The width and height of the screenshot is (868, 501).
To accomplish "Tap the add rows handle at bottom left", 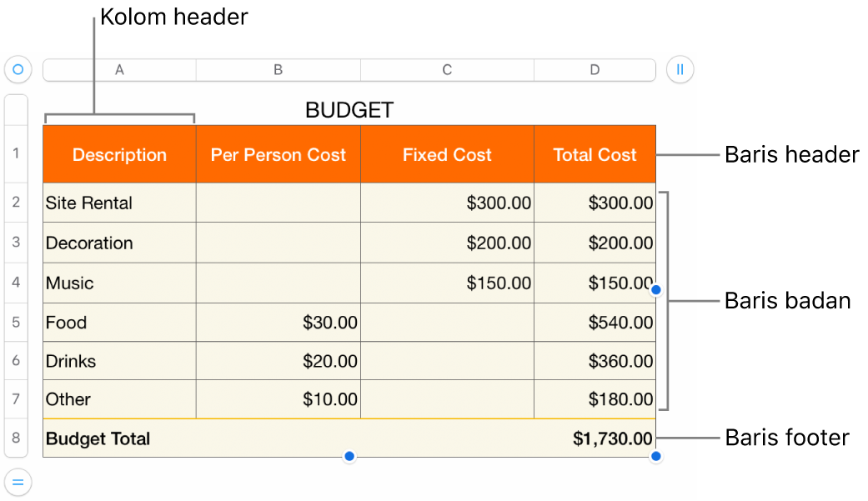I will (x=18, y=482).
